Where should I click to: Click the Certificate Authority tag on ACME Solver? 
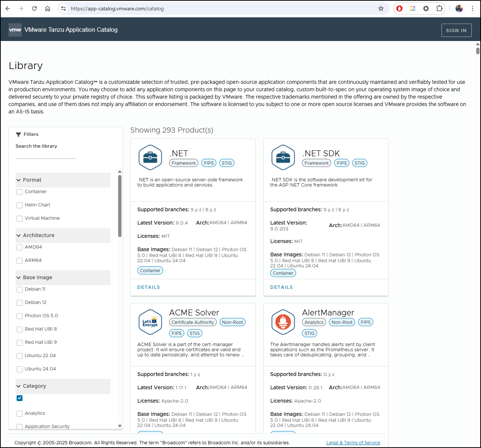[193, 322]
